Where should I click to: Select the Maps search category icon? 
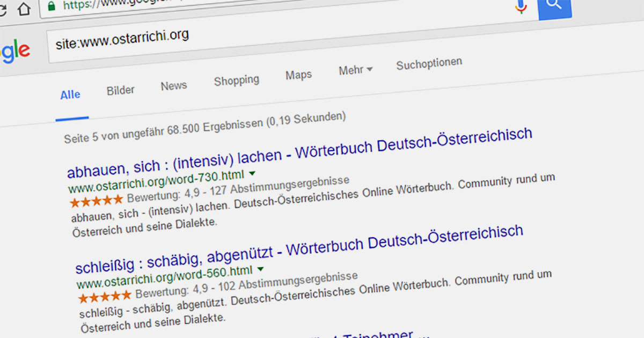pos(298,75)
